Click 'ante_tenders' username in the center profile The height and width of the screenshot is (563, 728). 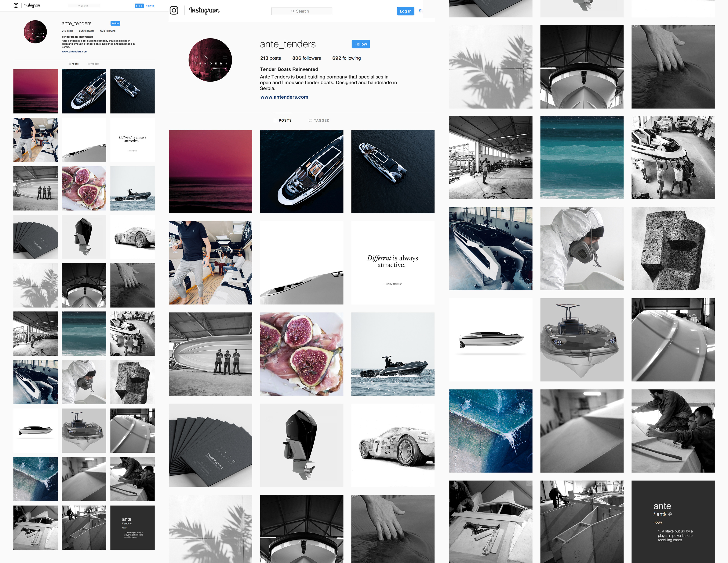[x=288, y=44]
